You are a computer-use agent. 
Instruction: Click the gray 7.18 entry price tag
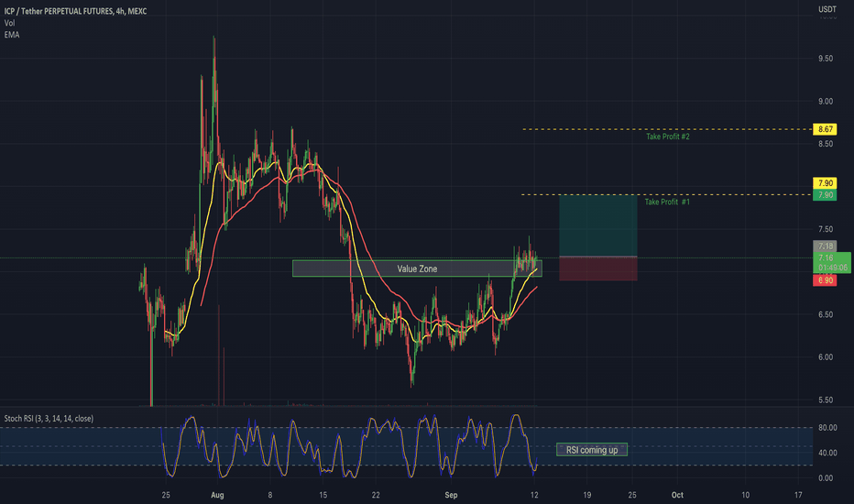point(825,247)
